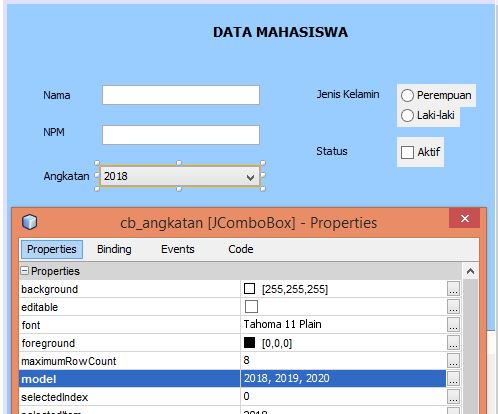Switch to the Events tab

pos(178,249)
